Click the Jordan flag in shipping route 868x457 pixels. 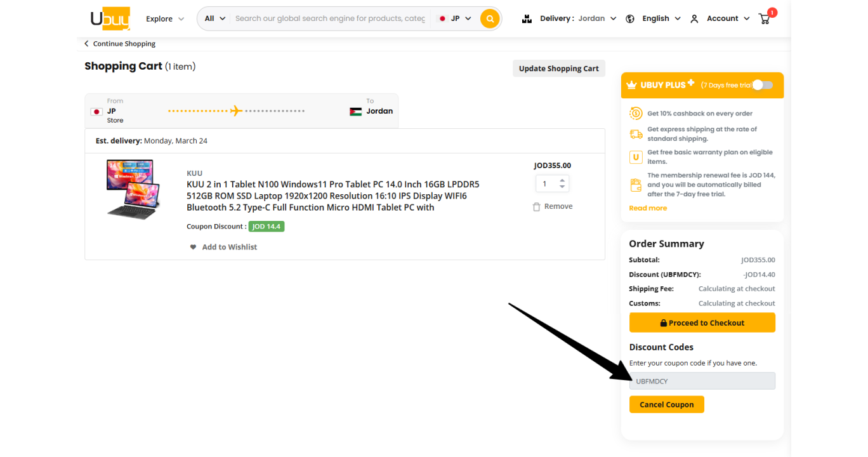click(x=355, y=112)
